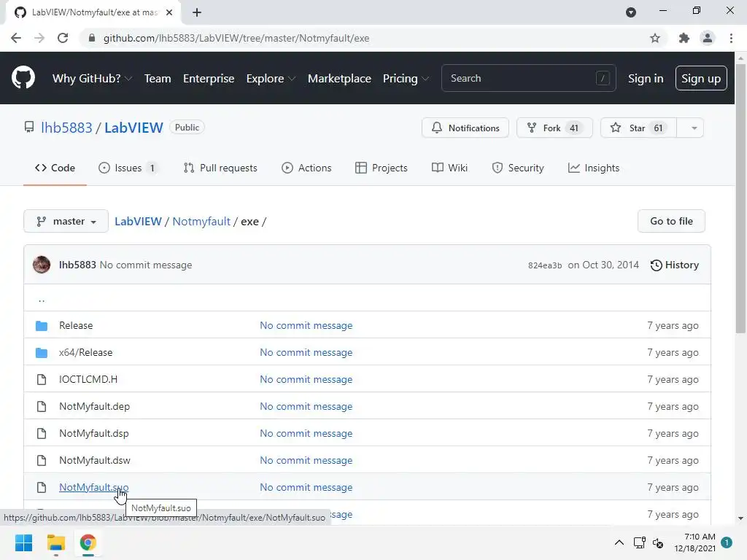
Task: Fork the repository with Fork button
Action: (x=554, y=128)
